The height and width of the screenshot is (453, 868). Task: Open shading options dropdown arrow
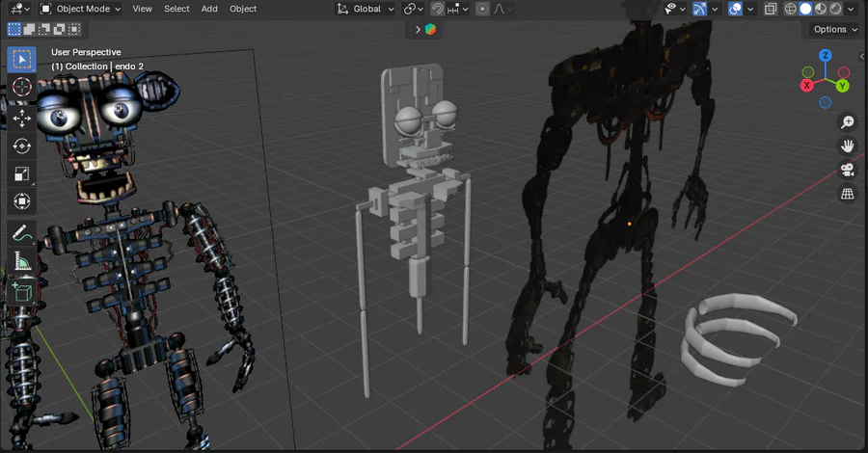(851, 9)
